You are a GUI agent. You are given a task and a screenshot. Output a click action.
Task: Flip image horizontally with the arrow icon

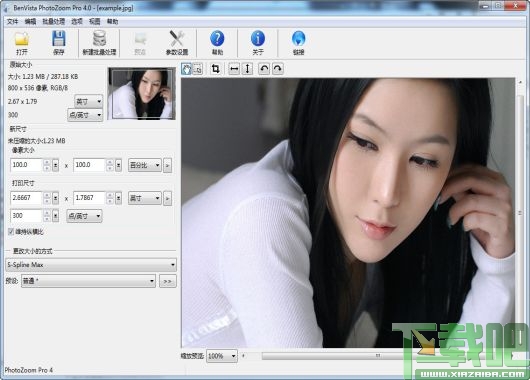click(x=234, y=69)
